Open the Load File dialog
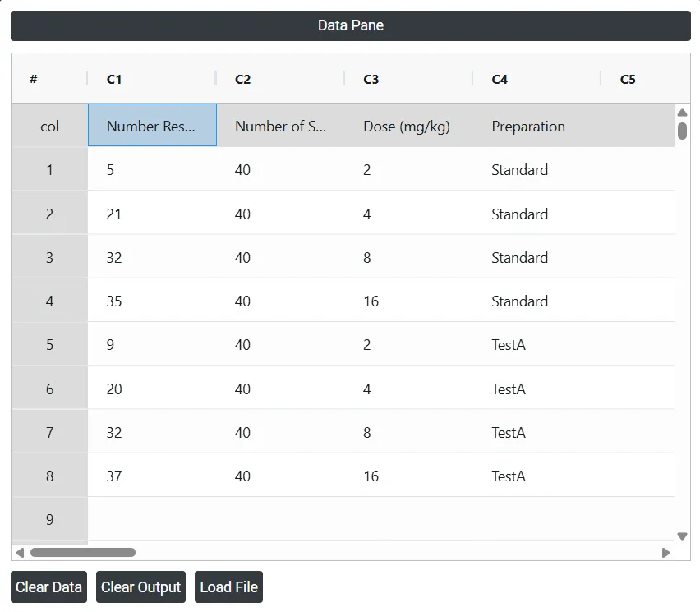Screen dimensions: 700x612 [228, 587]
